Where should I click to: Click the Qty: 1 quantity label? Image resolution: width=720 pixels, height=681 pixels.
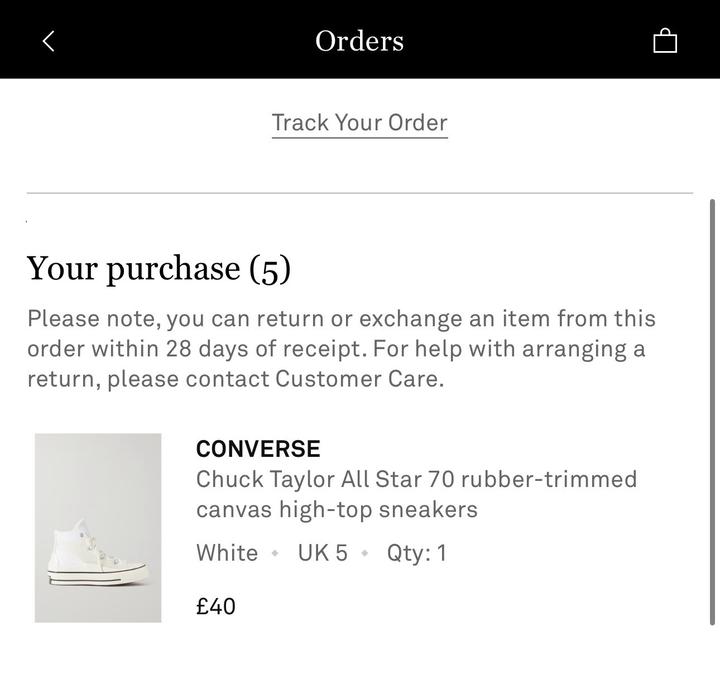417,553
